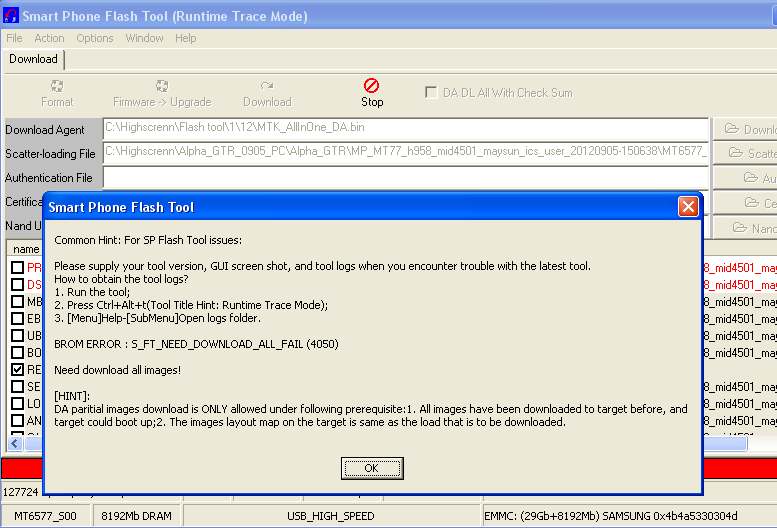Click OK in the error dialog

point(372,468)
